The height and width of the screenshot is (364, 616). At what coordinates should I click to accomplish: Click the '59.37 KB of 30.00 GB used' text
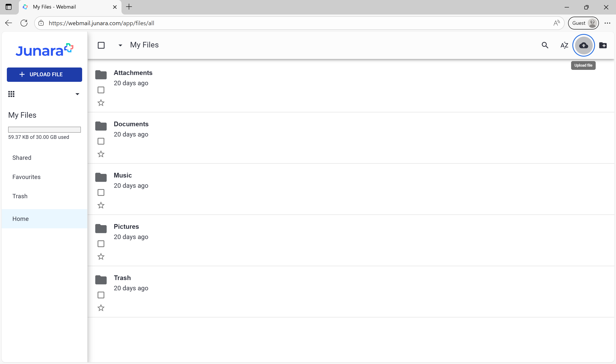pyautogui.click(x=38, y=137)
